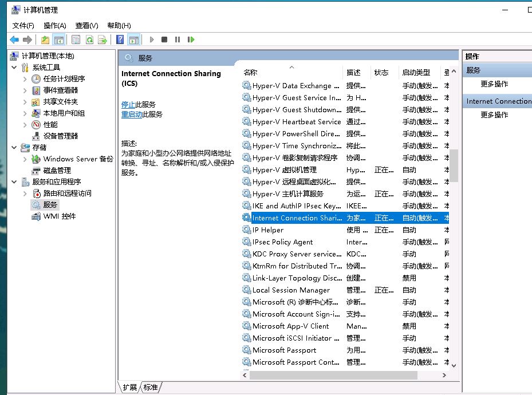Click the Up one level folder icon
532x395 pixels.
click(x=45, y=39)
